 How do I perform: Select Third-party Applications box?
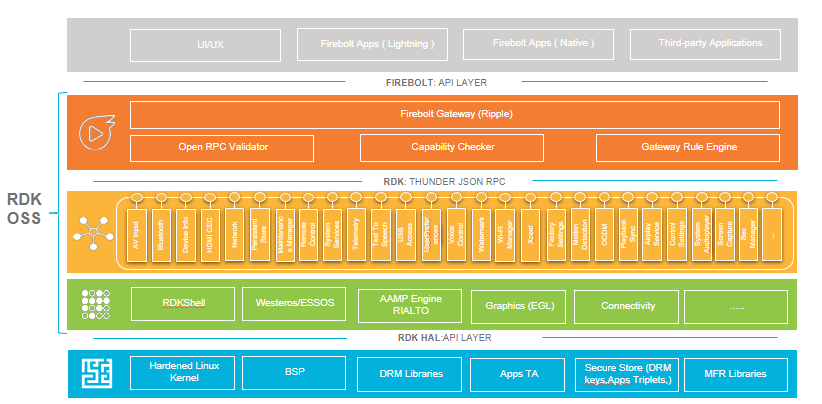705,43
